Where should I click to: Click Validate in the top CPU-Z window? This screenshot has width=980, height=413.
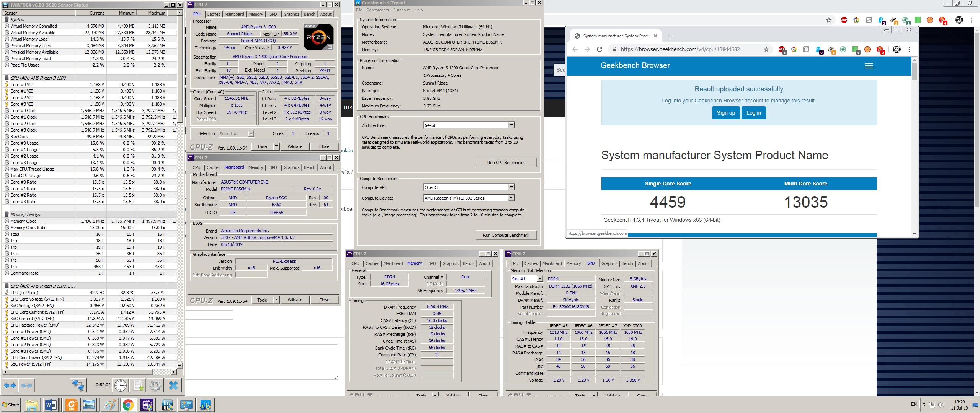coord(295,146)
